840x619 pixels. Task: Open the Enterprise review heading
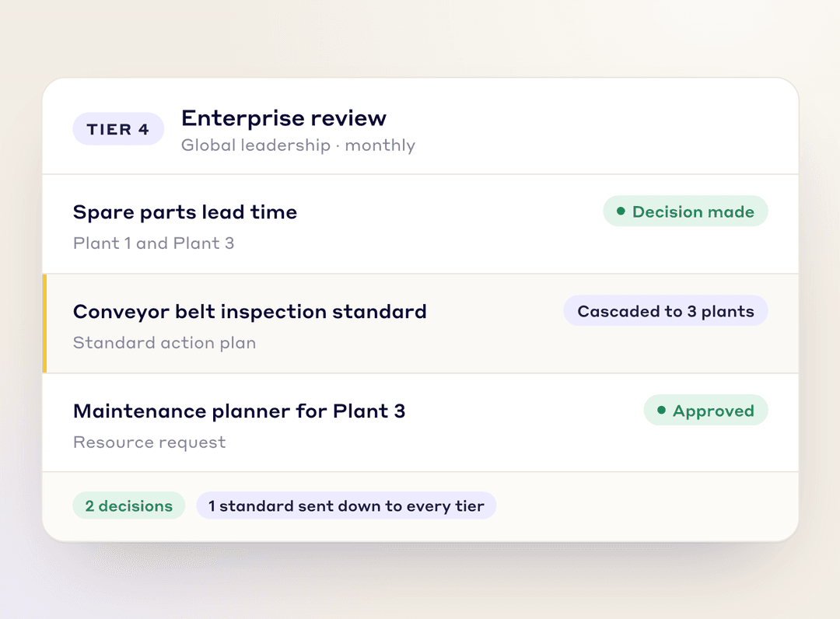click(x=283, y=117)
